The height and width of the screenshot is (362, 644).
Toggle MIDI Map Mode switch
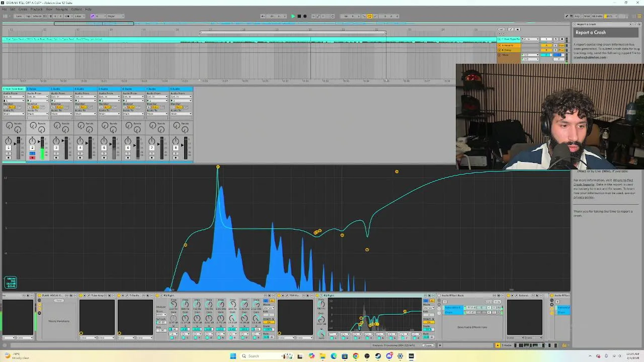[x=587, y=16]
